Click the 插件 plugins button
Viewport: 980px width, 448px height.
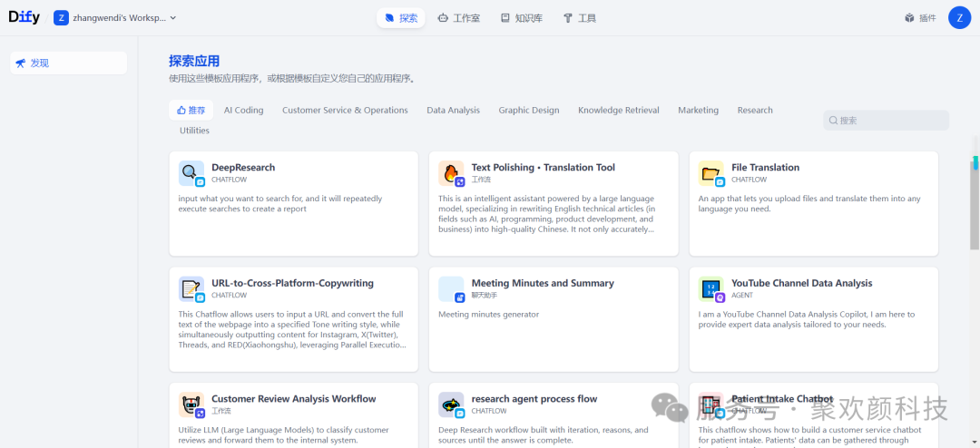920,18
